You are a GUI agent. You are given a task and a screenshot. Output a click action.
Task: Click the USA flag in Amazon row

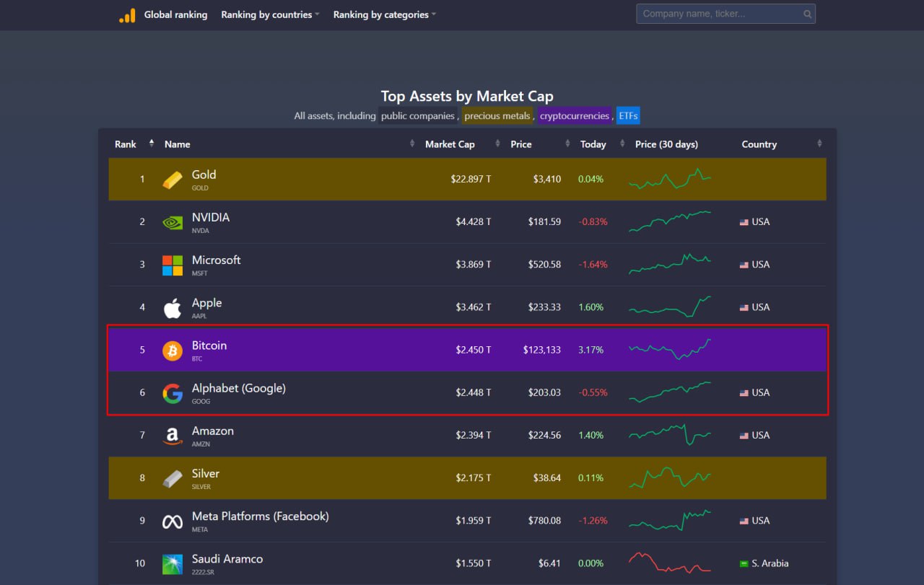744,436
